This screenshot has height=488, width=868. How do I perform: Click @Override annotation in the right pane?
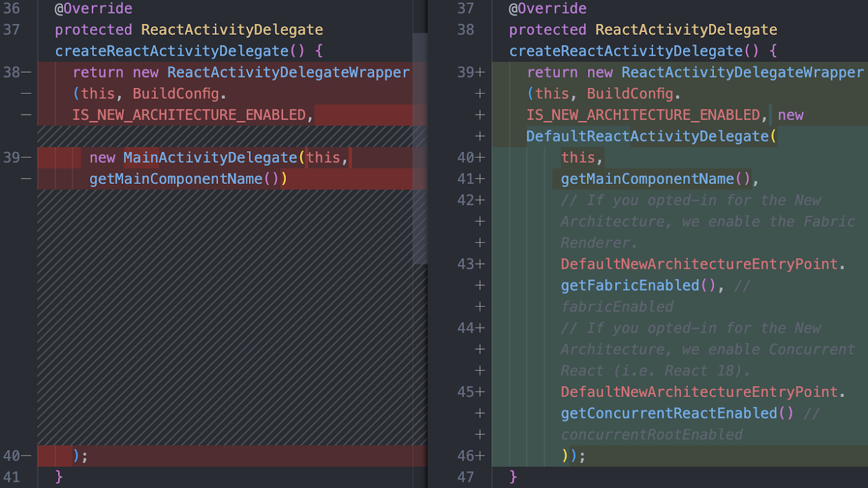coord(547,9)
